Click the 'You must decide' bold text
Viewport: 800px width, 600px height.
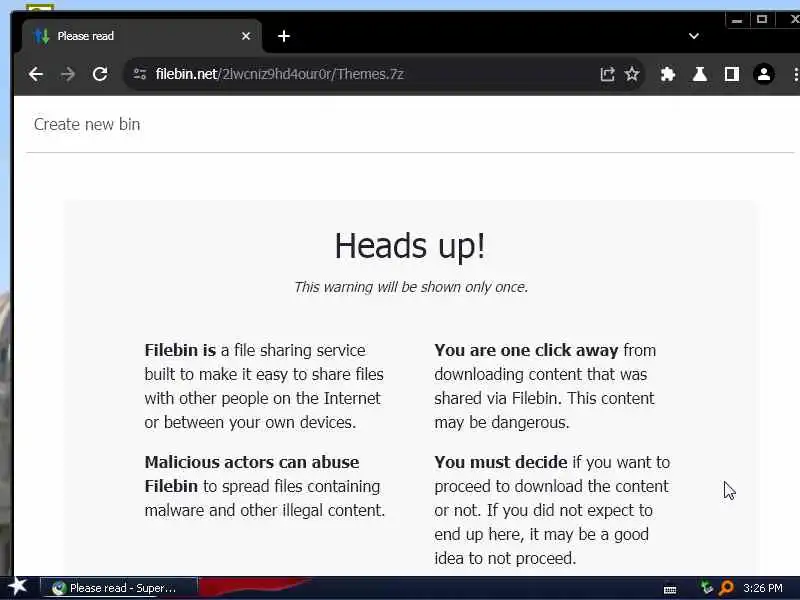(x=501, y=462)
